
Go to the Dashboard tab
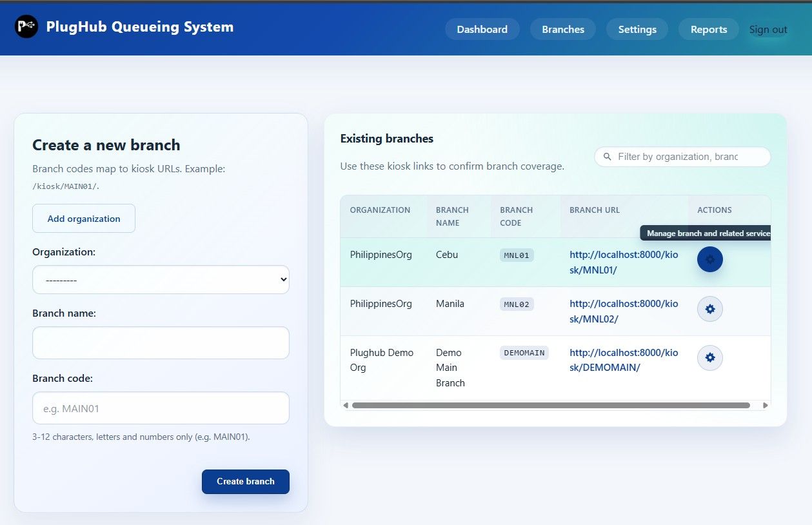(x=482, y=29)
